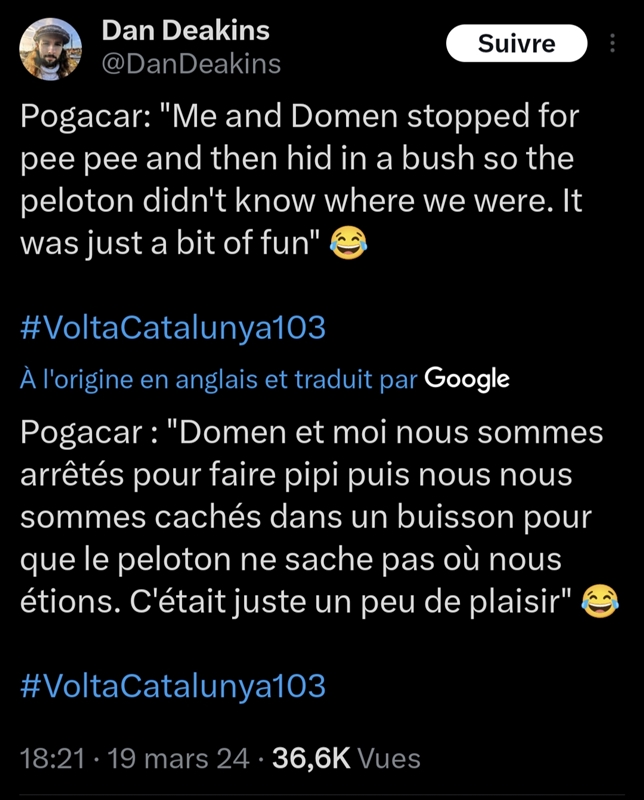
Task: Open the 36,6K Vues view count
Action: 346,759
